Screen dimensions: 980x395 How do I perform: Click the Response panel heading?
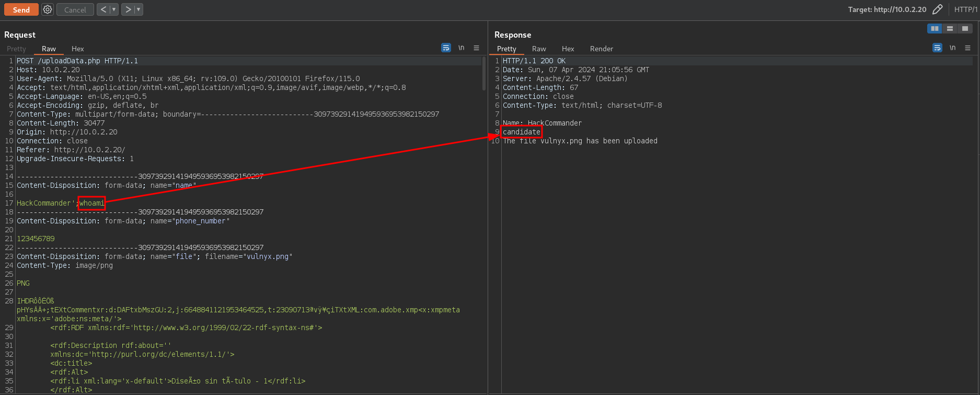pyautogui.click(x=513, y=35)
